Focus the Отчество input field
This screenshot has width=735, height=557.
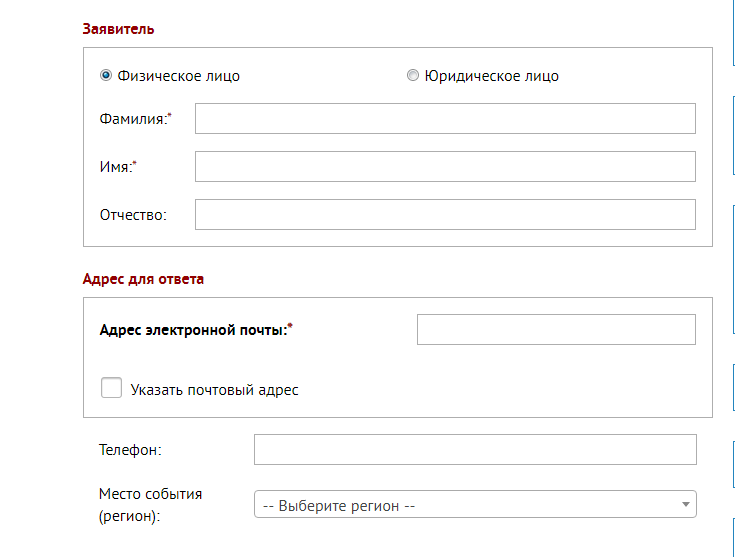coord(445,215)
